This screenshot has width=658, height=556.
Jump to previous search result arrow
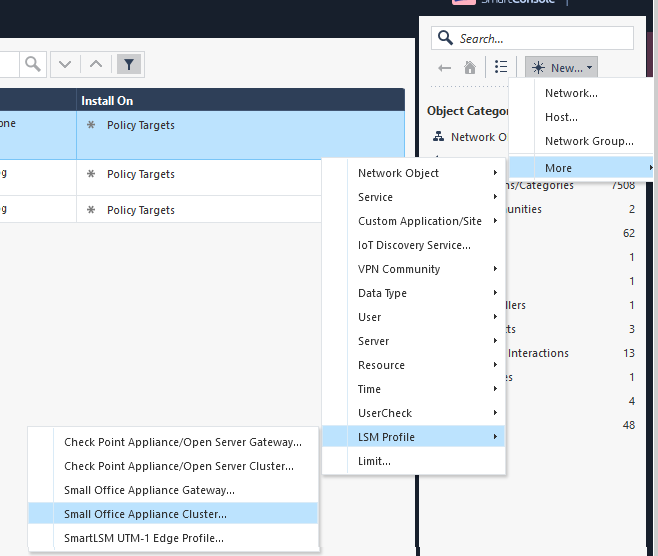click(x=96, y=64)
